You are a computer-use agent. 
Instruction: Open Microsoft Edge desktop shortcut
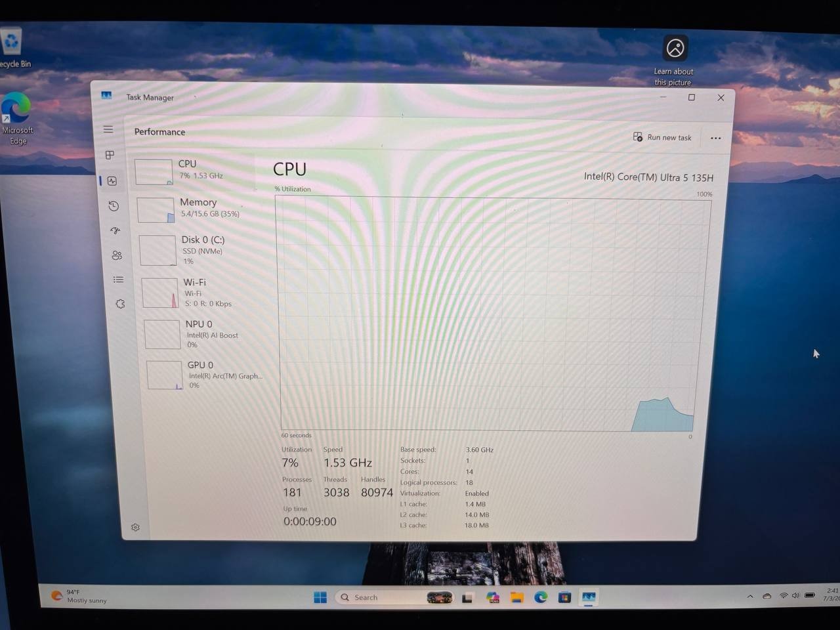(16, 119)
